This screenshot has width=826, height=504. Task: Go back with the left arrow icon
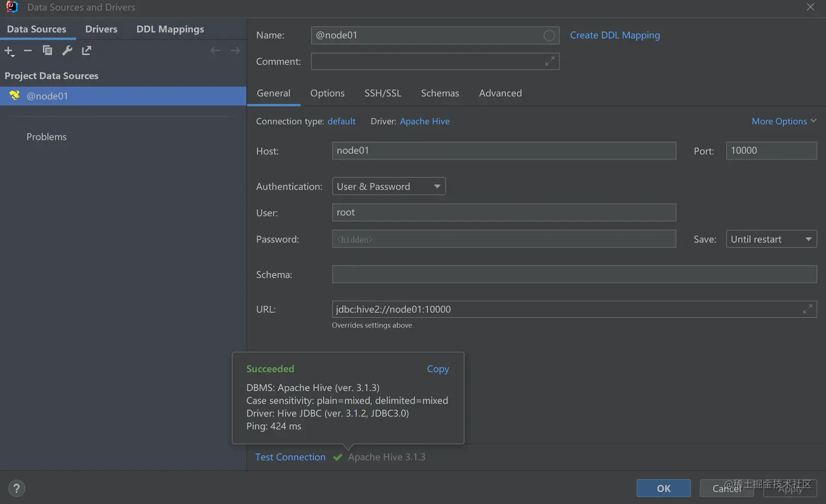click(x=215, y=50)
